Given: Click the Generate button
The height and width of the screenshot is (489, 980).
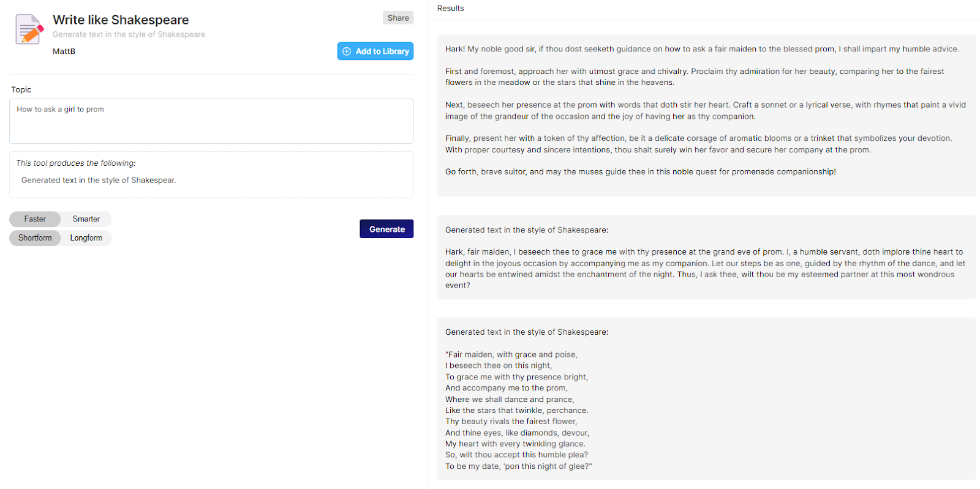Looking at the screenshot, I should coord(386,228).
